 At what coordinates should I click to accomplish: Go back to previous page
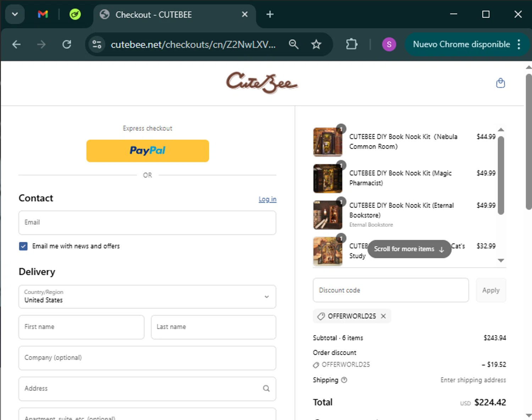tap(16, 44)
